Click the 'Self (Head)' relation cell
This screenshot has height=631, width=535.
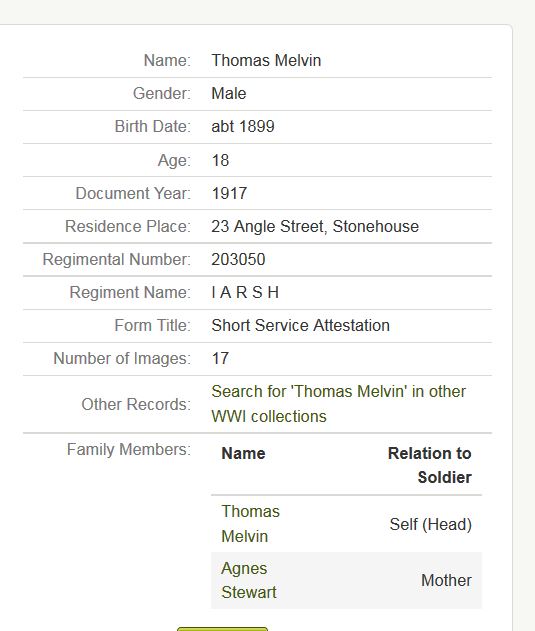coord(430,524)
